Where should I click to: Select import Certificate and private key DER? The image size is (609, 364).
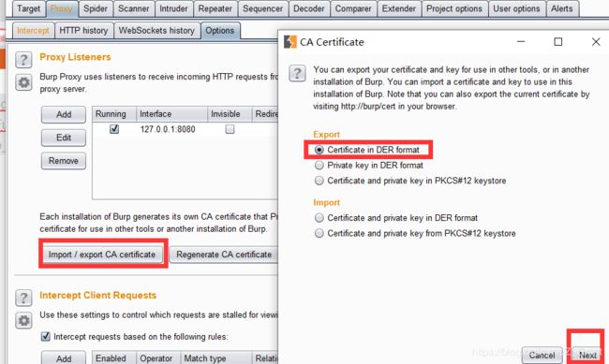319,218
